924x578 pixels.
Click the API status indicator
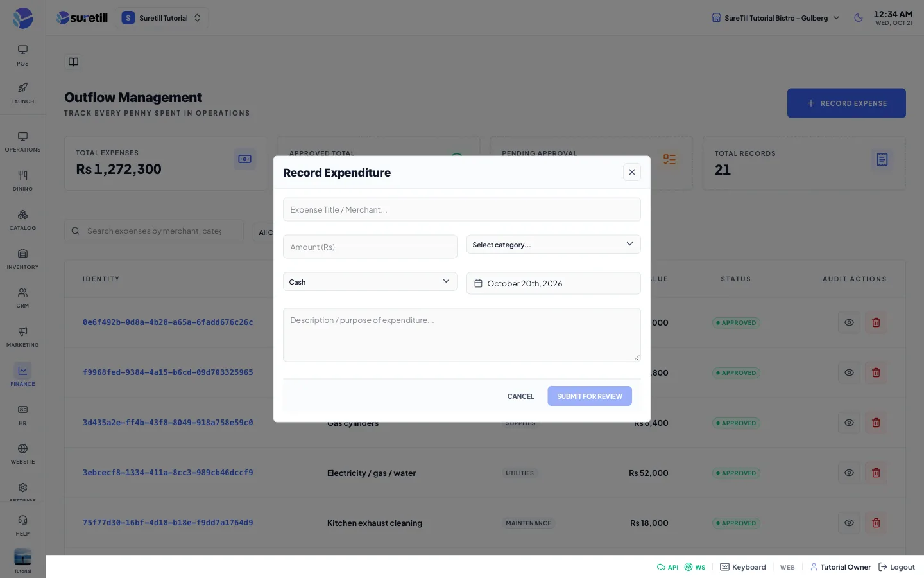667,567
